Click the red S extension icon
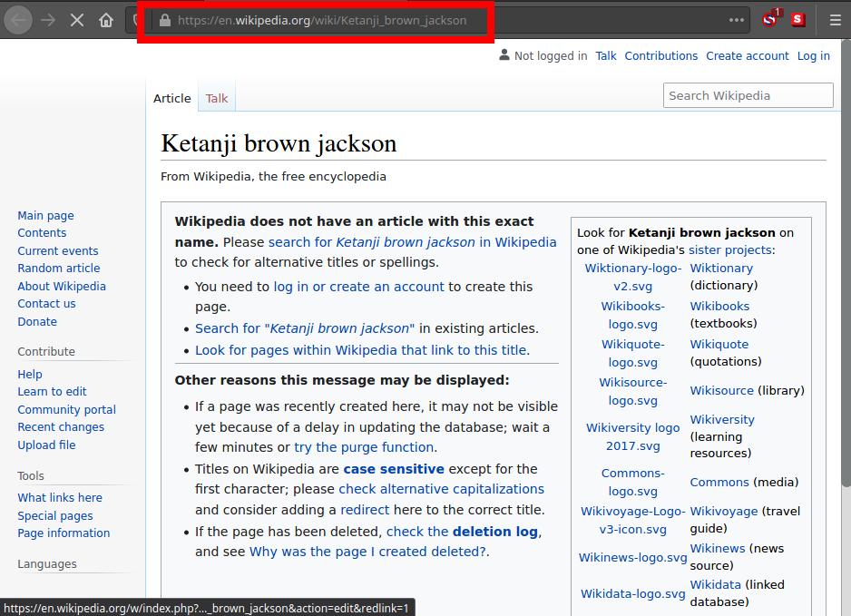Screen dimensions: 851x616 pyautogui.click(x=798, y=20)
